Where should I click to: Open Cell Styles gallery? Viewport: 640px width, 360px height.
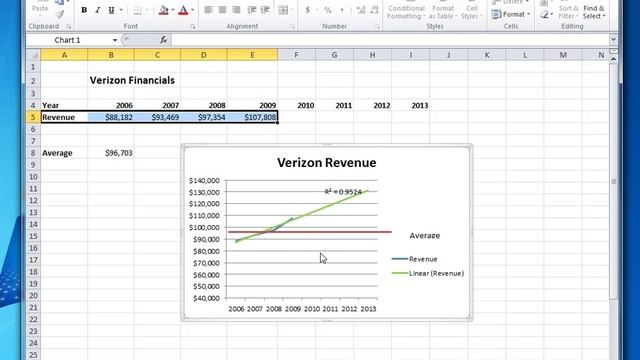[x=472, y=11]
